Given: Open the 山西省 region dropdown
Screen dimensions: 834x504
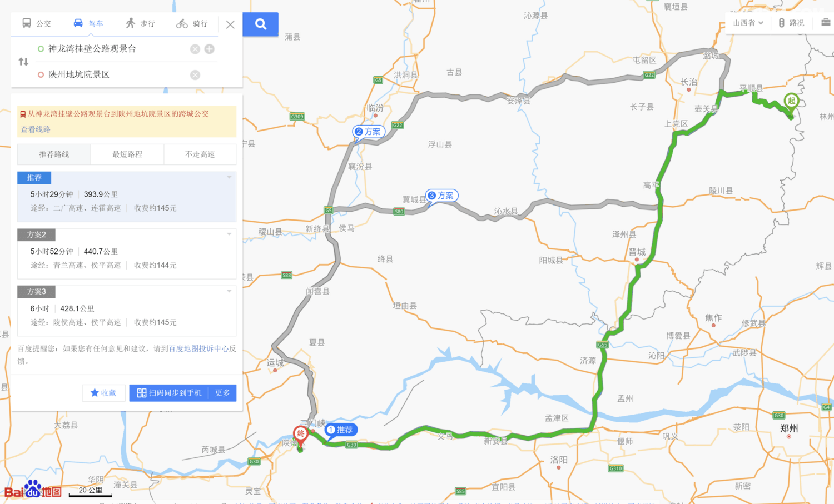Looking at the screenshot, I should [x=748, y=23].
